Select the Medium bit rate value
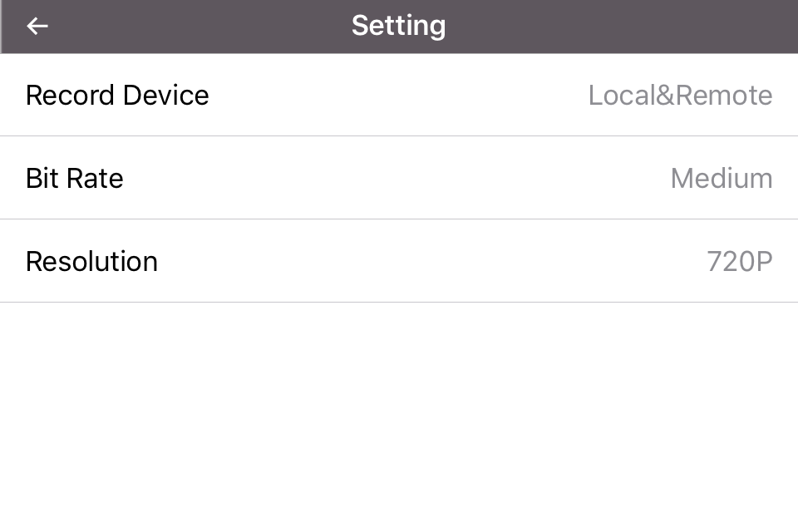 point(722,178)
